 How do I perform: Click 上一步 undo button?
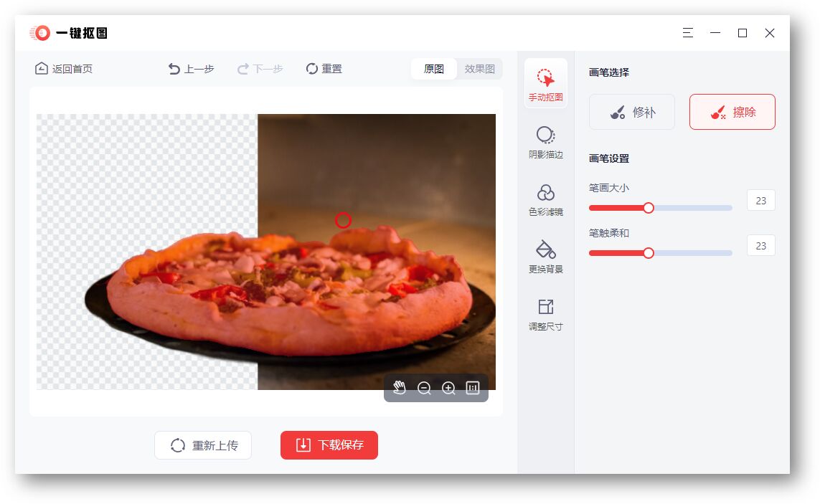coord(191,69)
